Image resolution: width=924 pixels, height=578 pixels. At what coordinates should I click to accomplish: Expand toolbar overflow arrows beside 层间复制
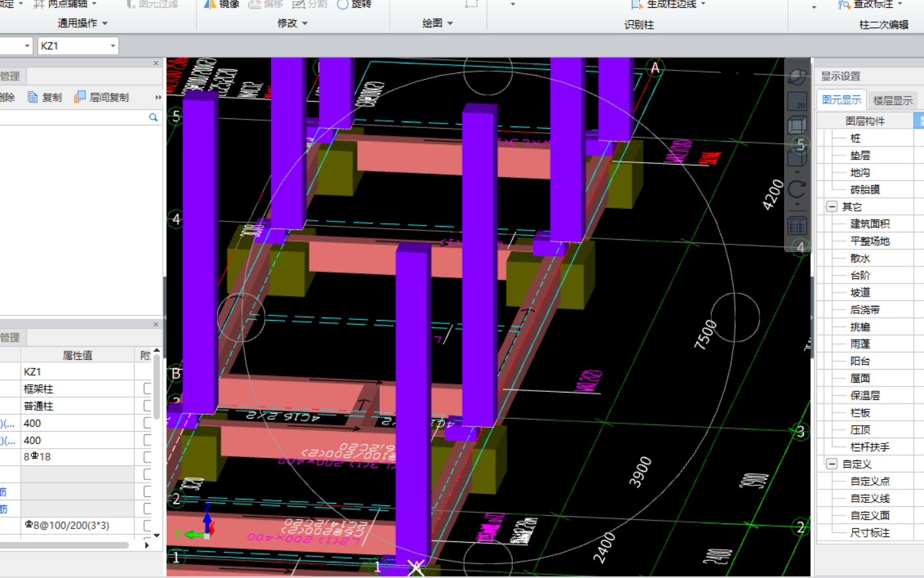(158, 97)
